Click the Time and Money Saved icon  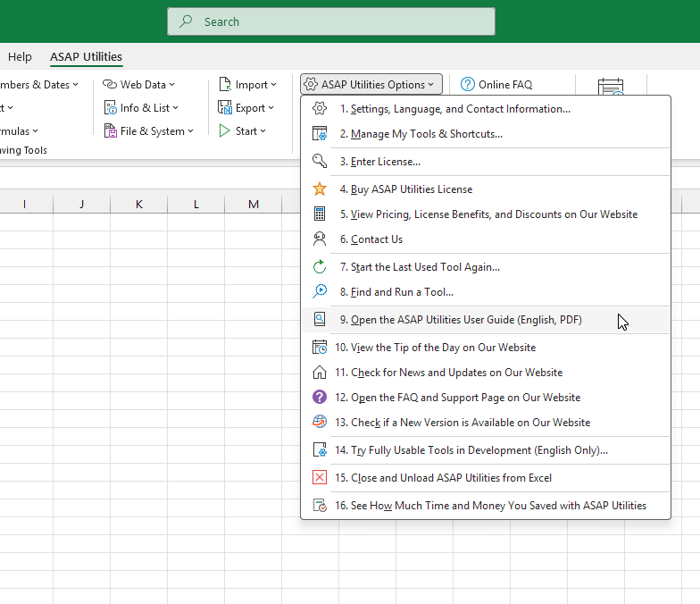[320, 506]
